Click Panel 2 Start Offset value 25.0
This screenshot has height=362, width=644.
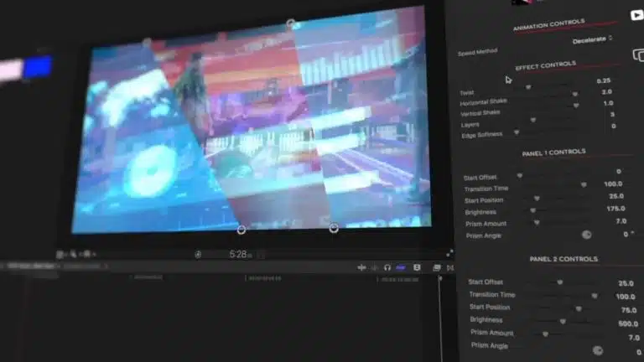coord(626,283)
